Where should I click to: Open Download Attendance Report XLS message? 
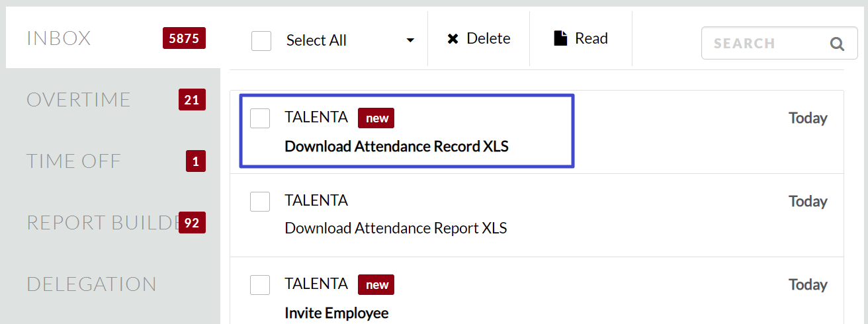[x=396, y=229]
